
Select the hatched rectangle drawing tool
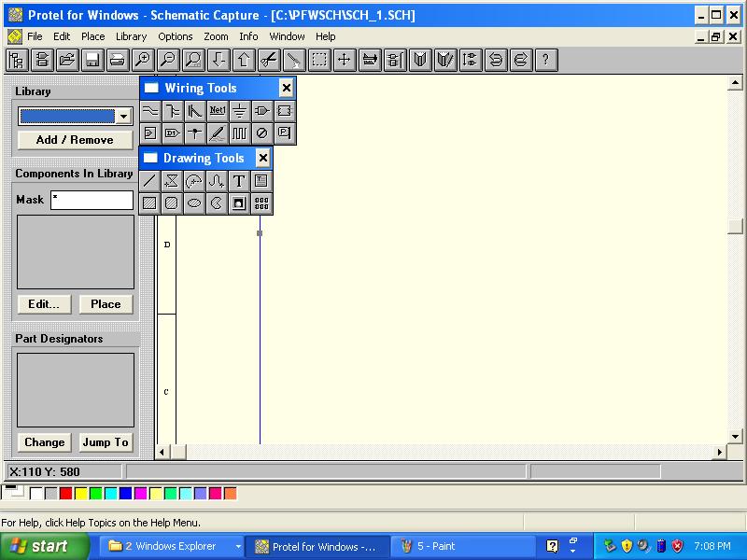149,203
